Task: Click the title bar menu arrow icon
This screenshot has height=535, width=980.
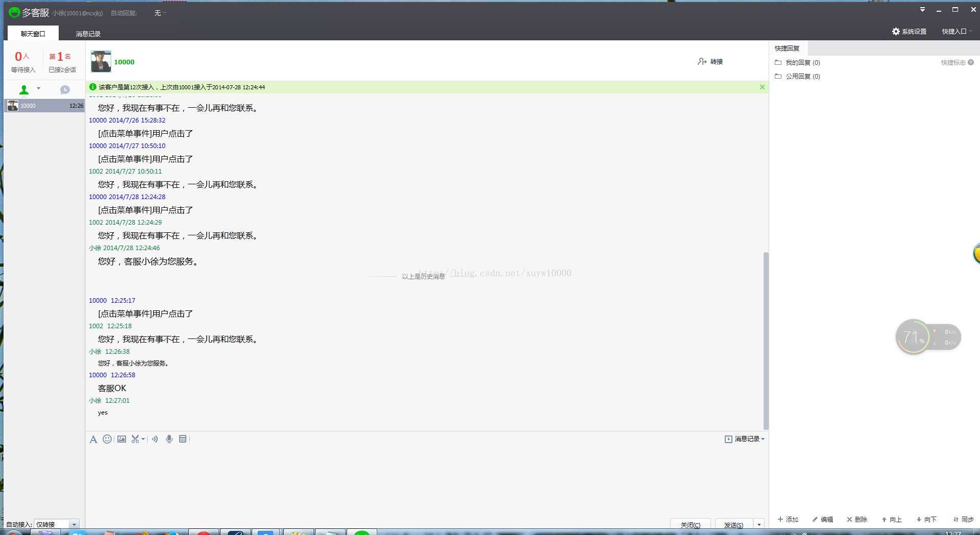Action: point(922,10)
